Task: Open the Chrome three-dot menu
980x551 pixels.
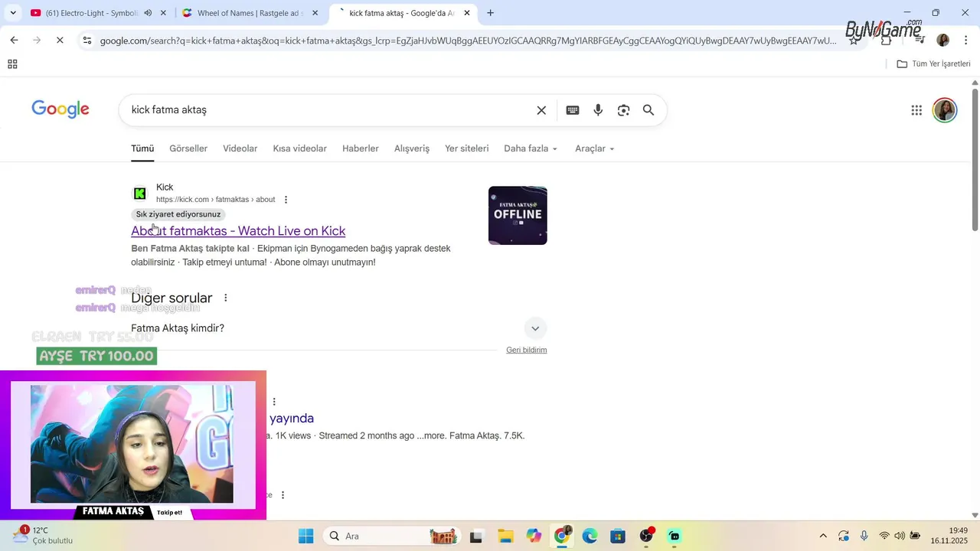Action: [965, 41]
